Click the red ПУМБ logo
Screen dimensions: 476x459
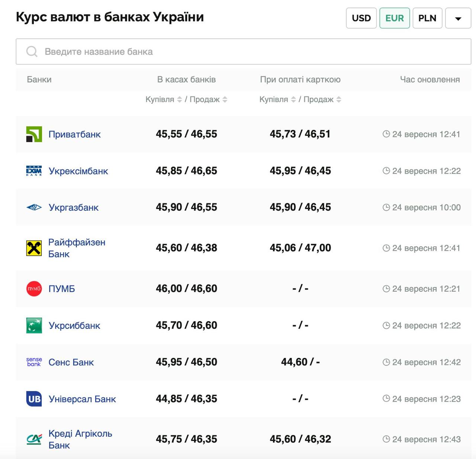(x=34, y=289)
